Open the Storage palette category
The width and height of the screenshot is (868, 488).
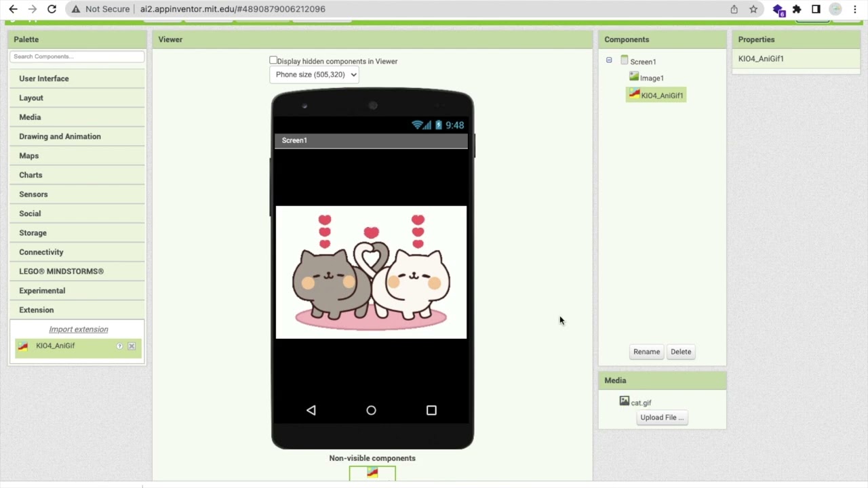pos(77,233)
